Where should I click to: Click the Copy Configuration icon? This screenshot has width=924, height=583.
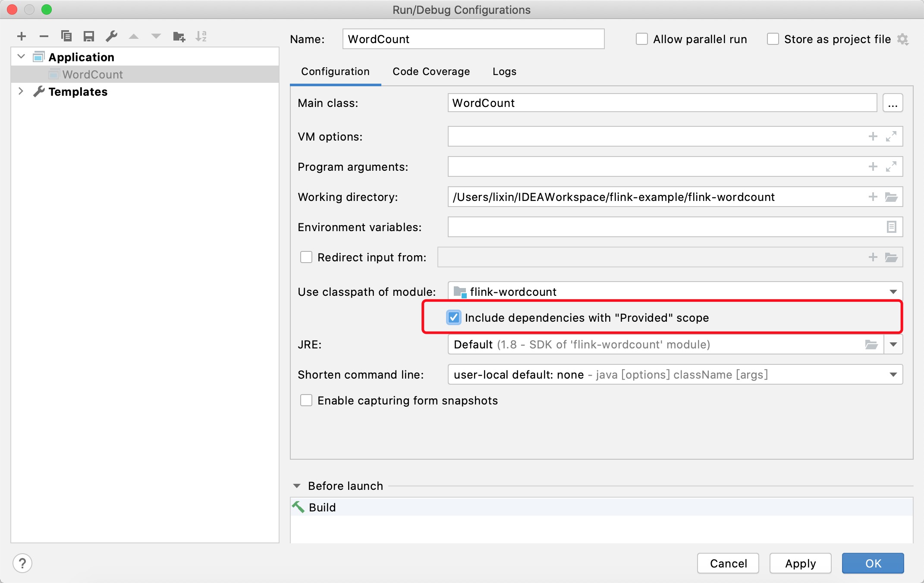pyautogui.click(x=66, y=36)
